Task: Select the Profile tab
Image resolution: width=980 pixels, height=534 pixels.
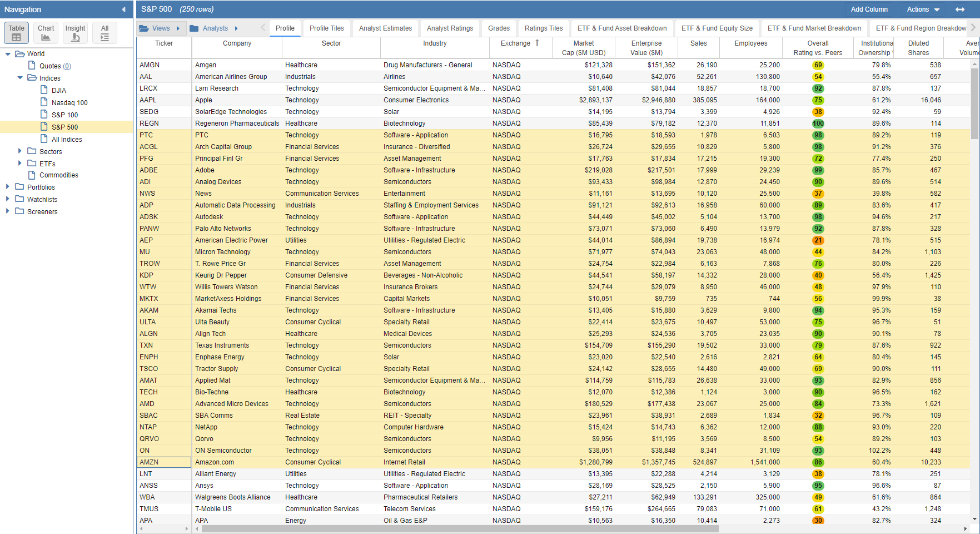Action: click(285, 28)
